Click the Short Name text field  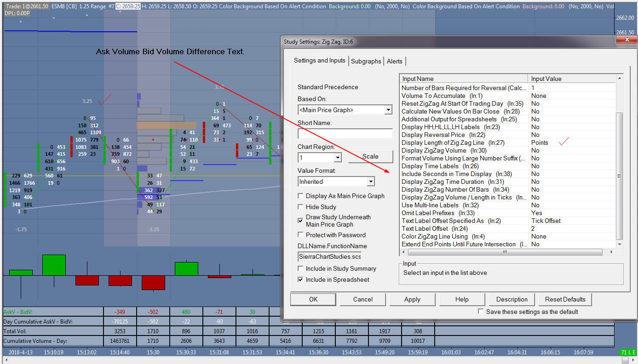coord(345,134)
